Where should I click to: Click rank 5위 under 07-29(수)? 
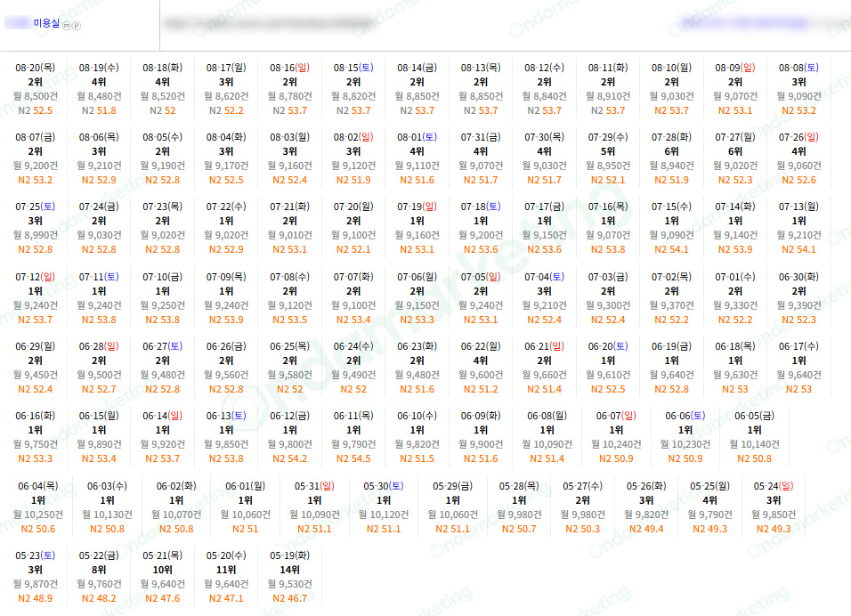[608, 151]
